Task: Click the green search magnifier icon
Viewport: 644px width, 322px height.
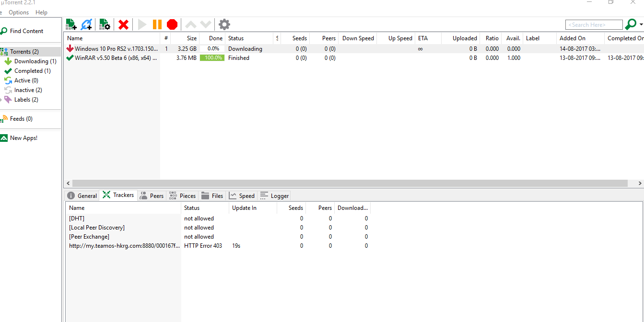Action: [631, 24]
